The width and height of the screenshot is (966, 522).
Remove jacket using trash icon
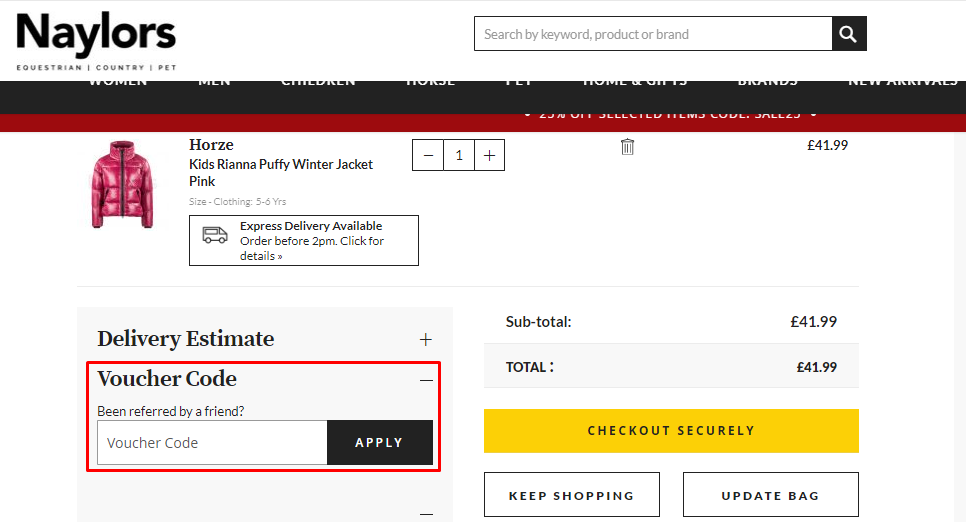click(627, 147)
